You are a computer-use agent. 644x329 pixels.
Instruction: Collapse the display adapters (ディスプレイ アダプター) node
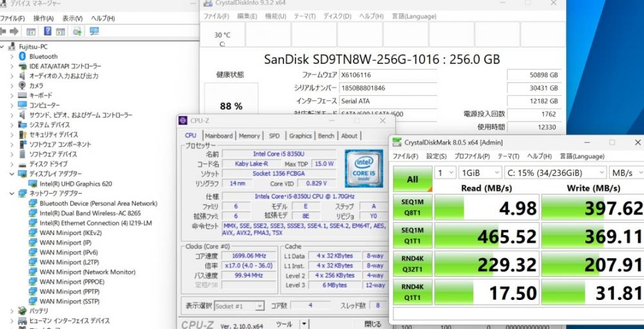(12, 174)
